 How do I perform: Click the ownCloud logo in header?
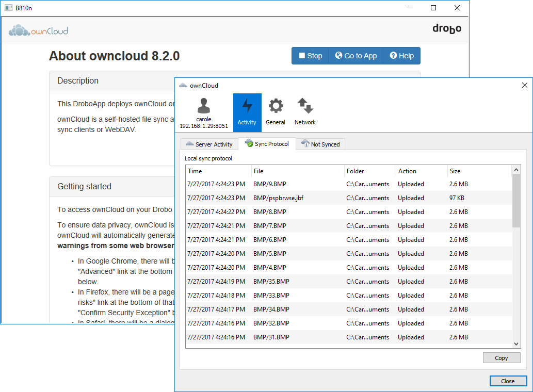click(38, 31)
